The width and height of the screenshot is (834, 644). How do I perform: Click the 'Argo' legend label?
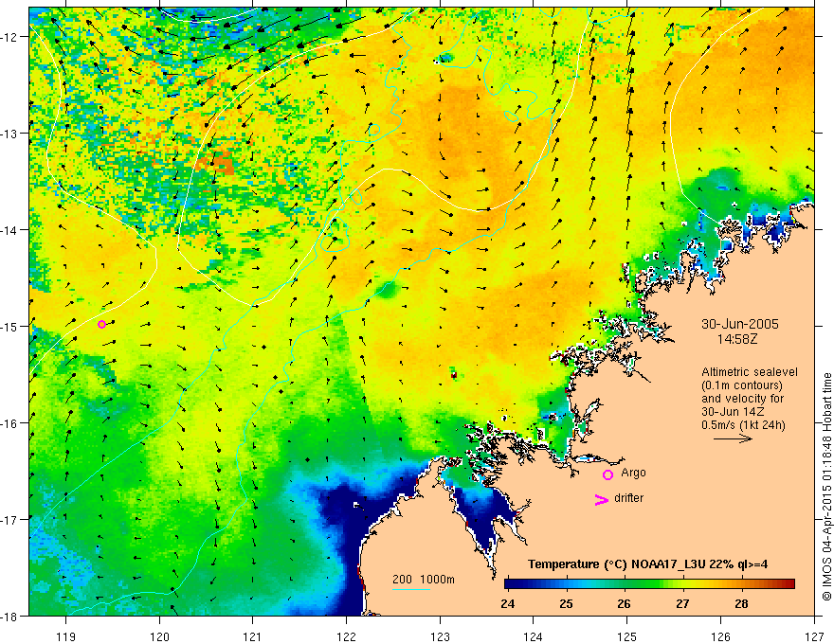tap(633, 473)
